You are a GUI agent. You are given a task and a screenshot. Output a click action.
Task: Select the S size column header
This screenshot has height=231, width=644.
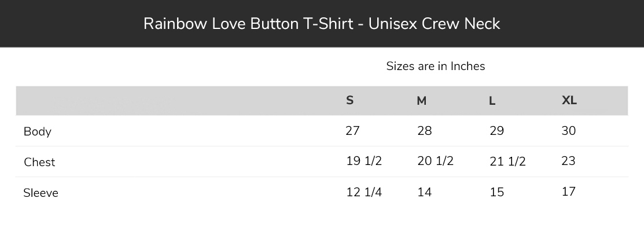349,100
